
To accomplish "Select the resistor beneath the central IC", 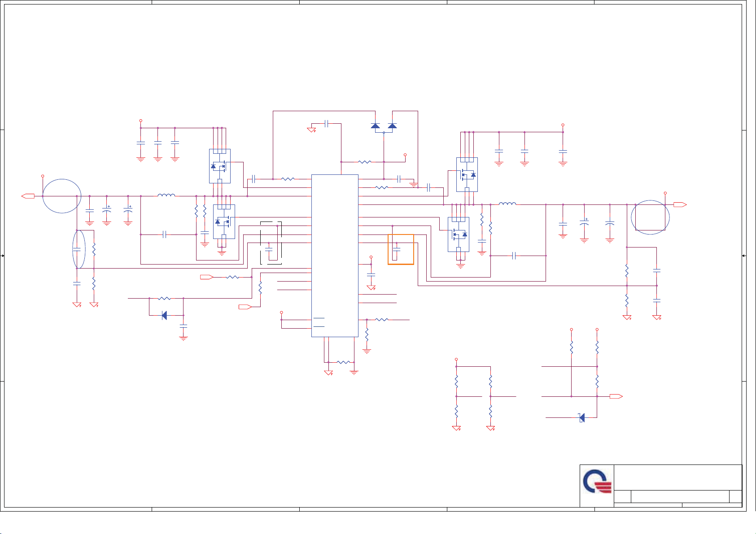I will pyautogui.click(x=343, y=362).
